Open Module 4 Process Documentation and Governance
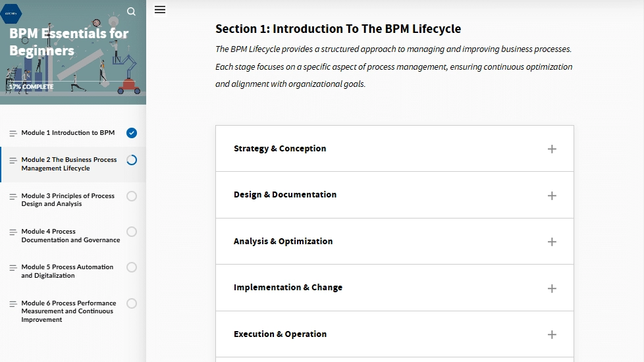The width and height of the screenshot is (644, 362). tap(70, 236)
